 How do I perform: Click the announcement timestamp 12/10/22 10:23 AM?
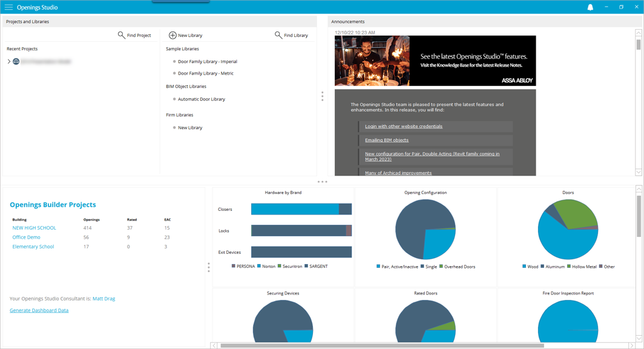(355, 33)
